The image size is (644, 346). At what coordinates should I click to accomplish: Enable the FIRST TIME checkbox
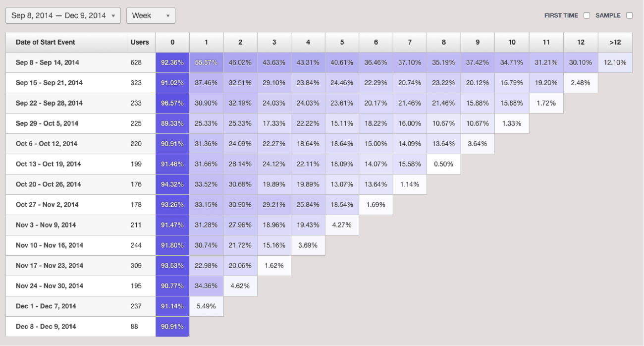(587, 15)
